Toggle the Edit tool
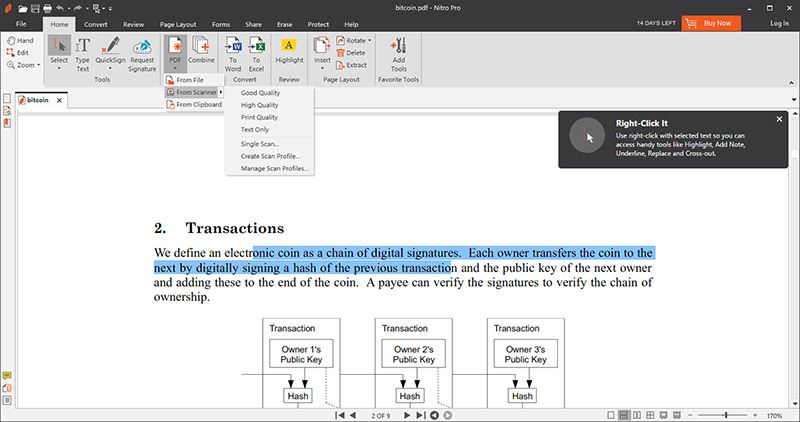 coord(17,53)
